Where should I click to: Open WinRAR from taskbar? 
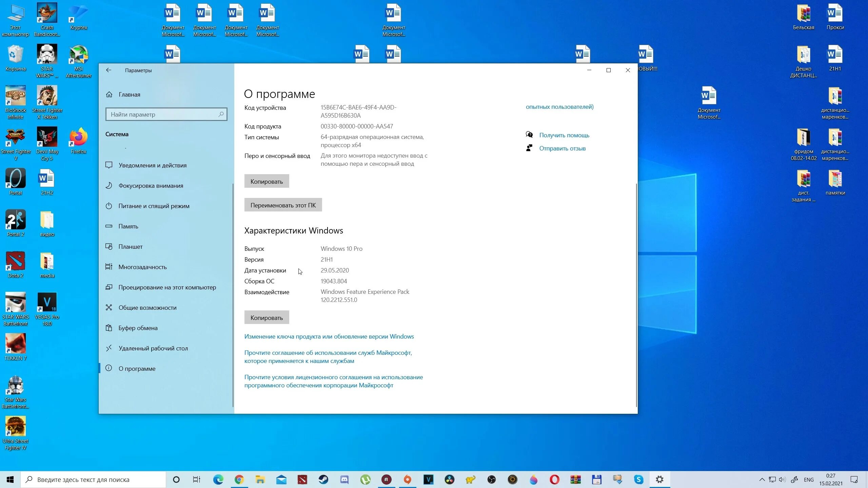576,480
